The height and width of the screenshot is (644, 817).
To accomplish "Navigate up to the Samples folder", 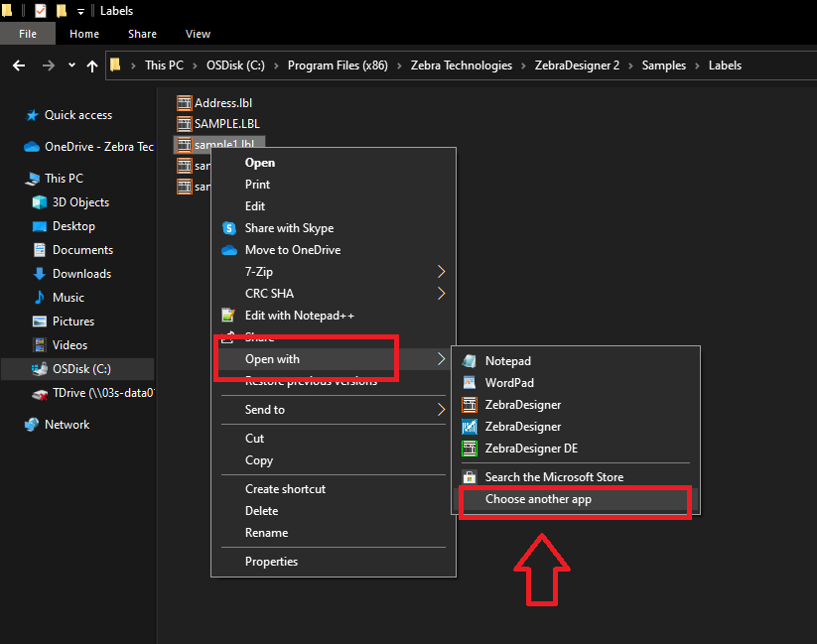I will pyautogui.click(x=663, y=64).
